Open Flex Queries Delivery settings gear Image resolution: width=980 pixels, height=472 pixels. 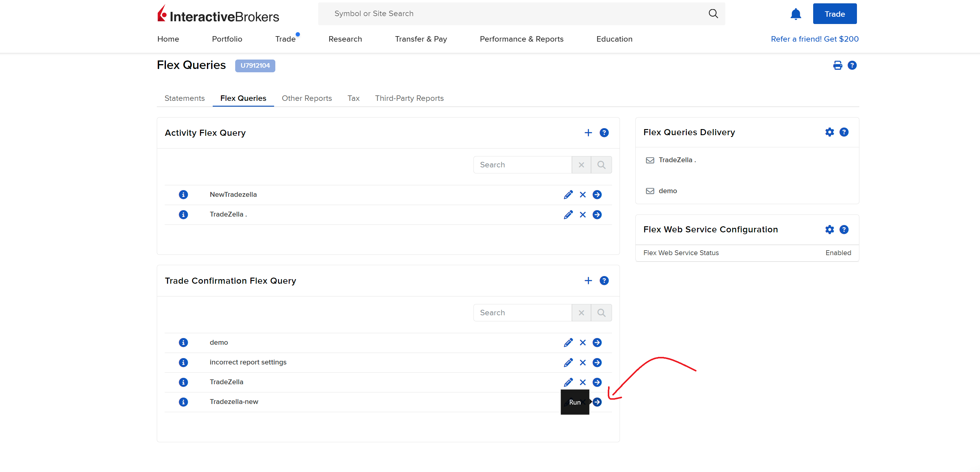tap(829, 132)
